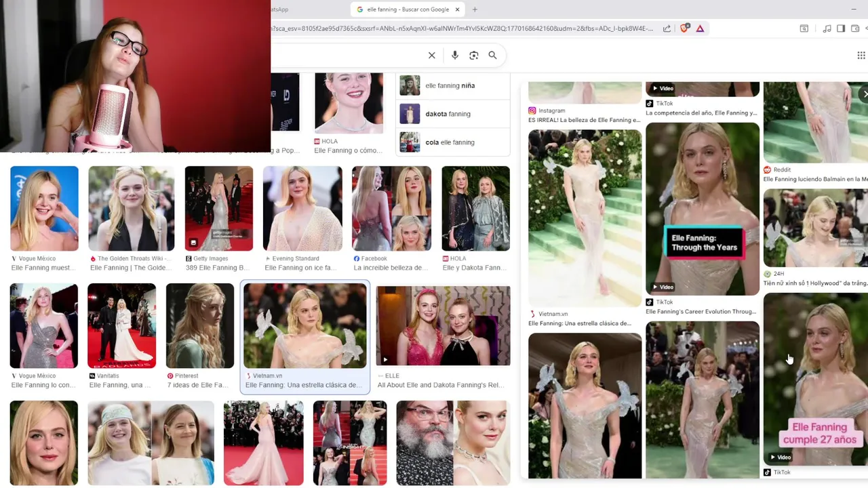Open the side panel Vietnam.vn green stairs image
Screen dimensions: 868x488
pos(585,218)
